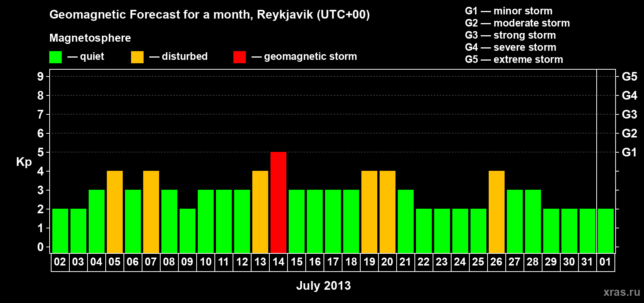Select the red storm bar for day 14
644x303 pixels.
click(278, 202)
